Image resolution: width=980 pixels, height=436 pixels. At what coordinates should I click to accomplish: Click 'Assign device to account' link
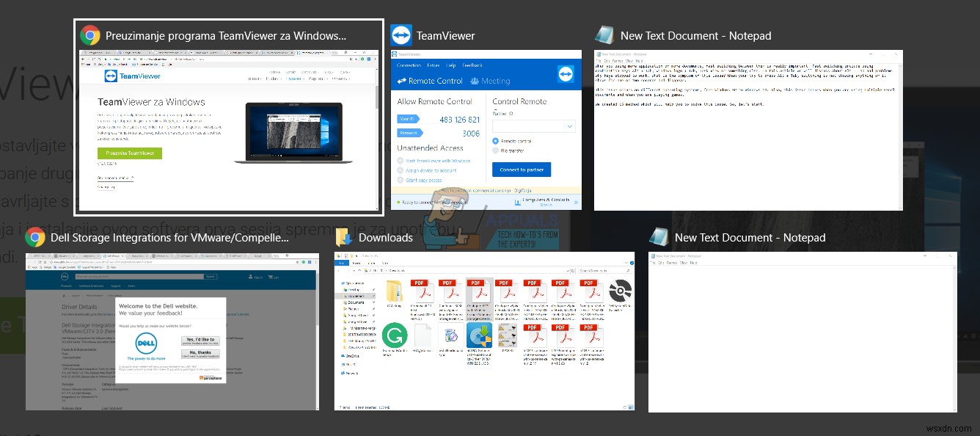tap(431, 170)
